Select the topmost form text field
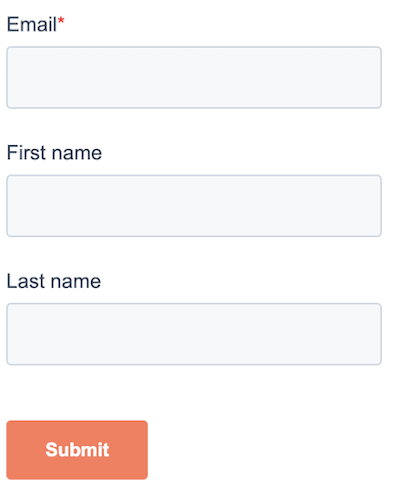Screen dimensions: 394x492 pyautogui.click(x=194, y=77)
